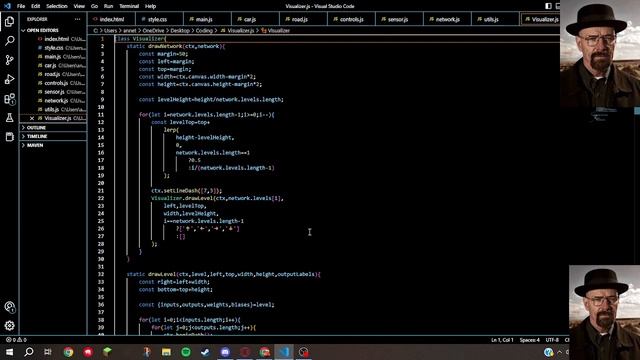Open the Run menu
This screenshot has height=360, width=640.
pyautogui.click(x=108, y=6)
